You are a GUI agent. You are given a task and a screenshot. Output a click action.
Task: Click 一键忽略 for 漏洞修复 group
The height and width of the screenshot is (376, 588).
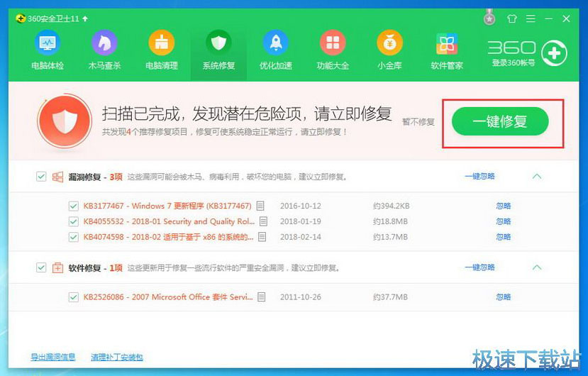point(479,176)
